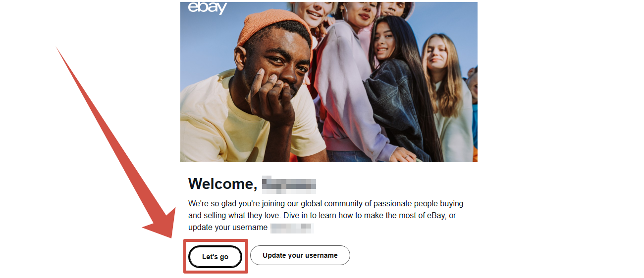Click the "Let's go" button
Image resolution: width=644 pixels, height=278 pixels.
click(215, 257)
